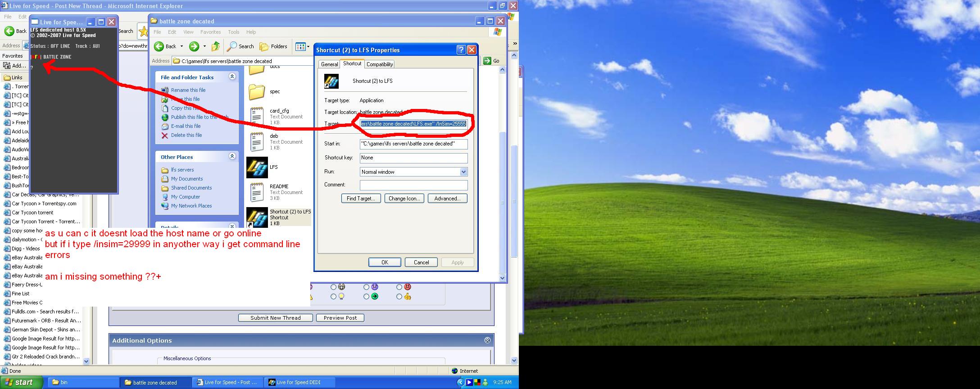980x389 pixels.
Task: Go up one folder level in Explorer
Action: point(216,46)
